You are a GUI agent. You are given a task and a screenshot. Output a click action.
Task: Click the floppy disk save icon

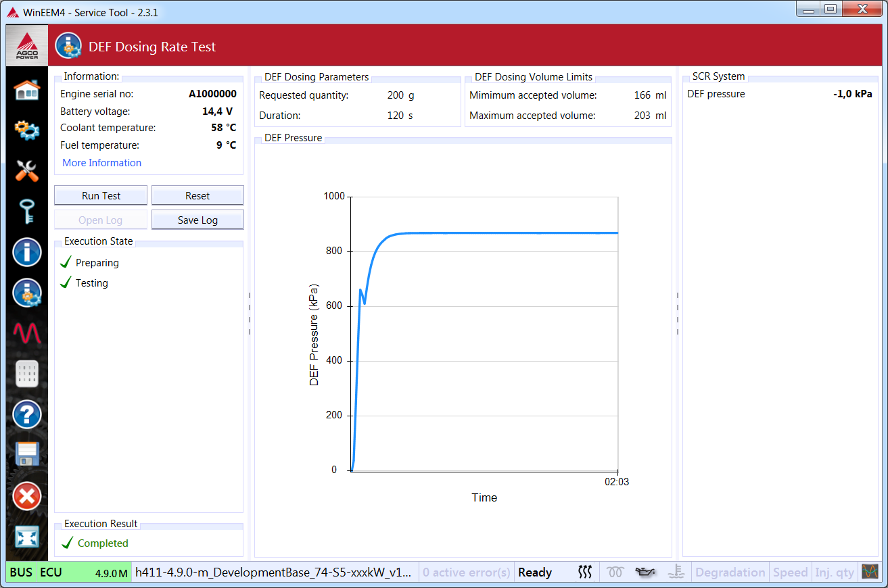click(27, 455)
